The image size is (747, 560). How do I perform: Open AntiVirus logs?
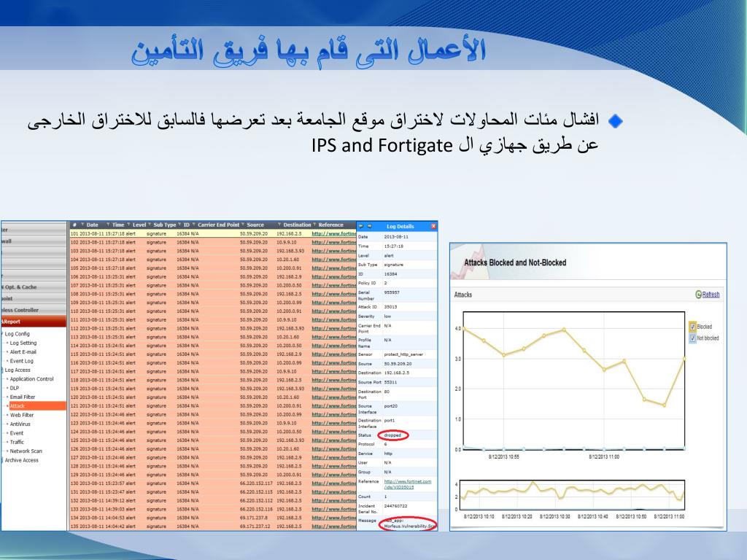tap(20, 424)
